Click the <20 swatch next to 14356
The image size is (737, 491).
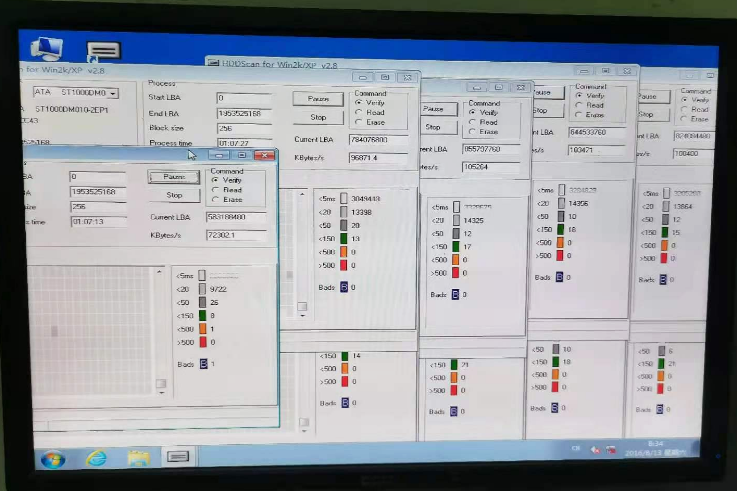(561, 203)
